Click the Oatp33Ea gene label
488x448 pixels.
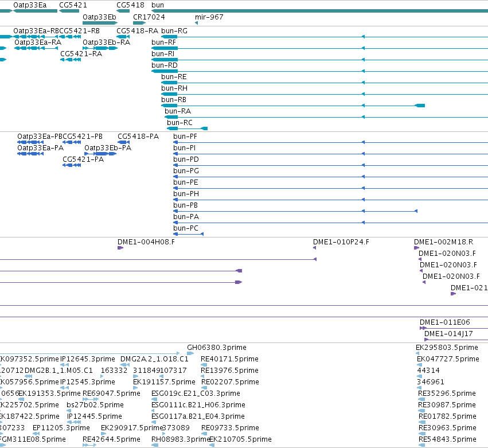point(30,5)
